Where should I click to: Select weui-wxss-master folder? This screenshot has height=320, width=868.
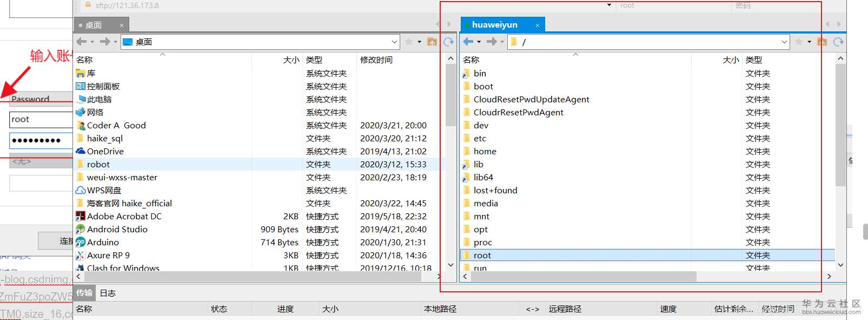(x=117, y=177)
